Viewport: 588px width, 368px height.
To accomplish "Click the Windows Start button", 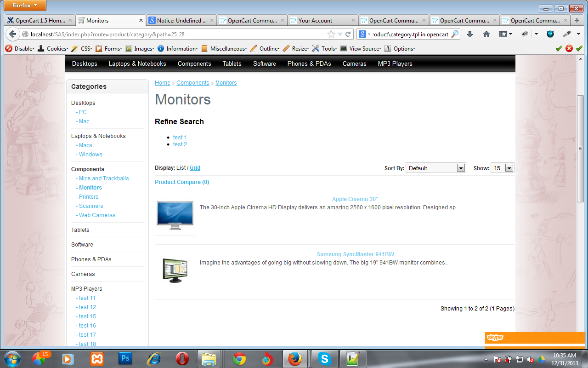I will coord(12,358).
